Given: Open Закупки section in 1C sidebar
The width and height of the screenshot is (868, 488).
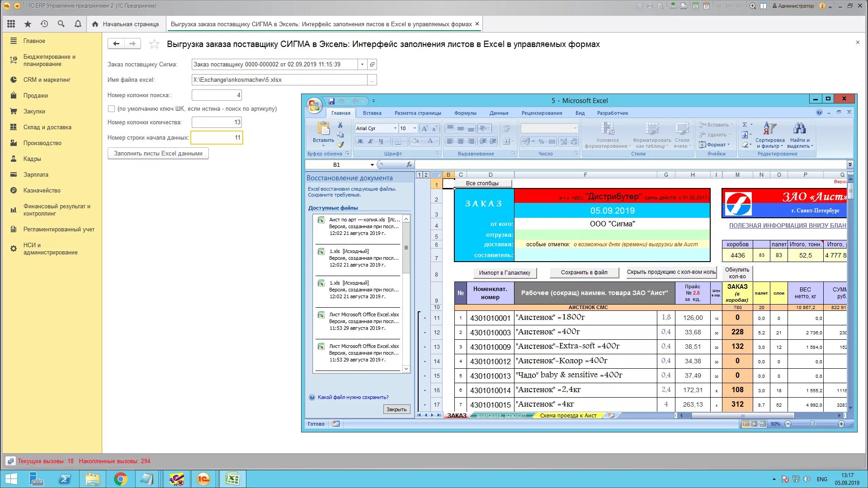Looking at the screenshot, I should click(x=34, y=111).
